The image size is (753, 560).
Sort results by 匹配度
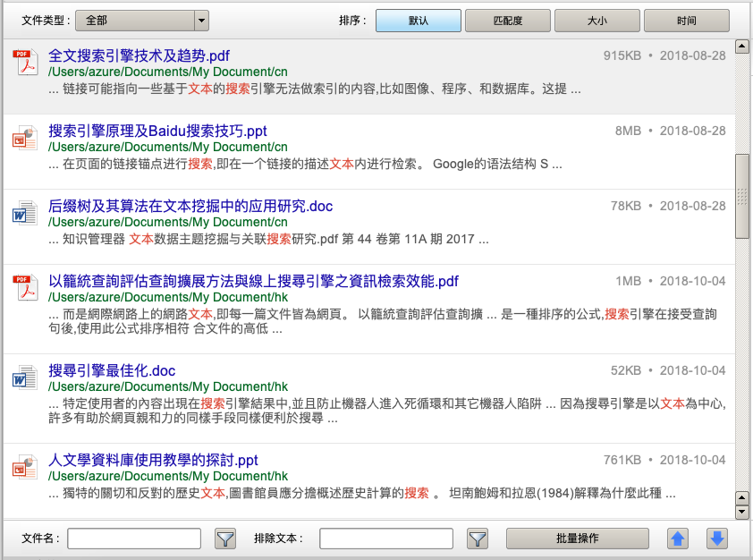pos(507,20)
